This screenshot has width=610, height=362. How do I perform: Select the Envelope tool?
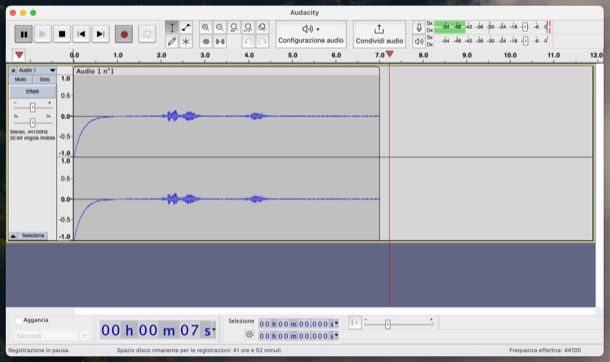point(186,28)
